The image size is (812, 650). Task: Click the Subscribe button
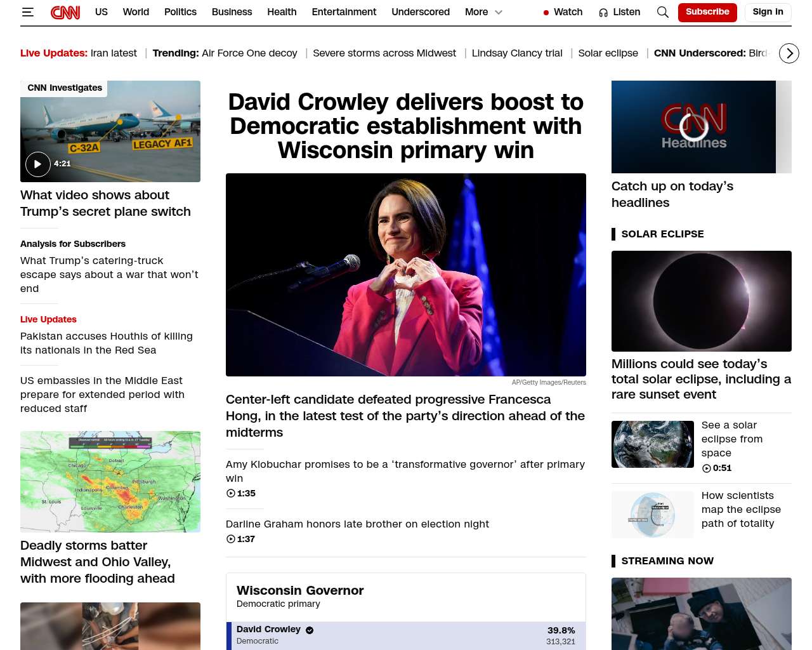pos(707,12)
